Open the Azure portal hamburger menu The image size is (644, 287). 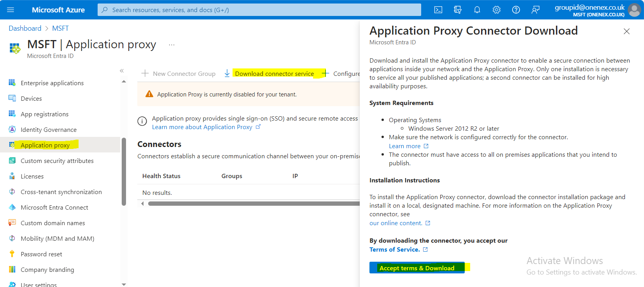coord(10,10)
